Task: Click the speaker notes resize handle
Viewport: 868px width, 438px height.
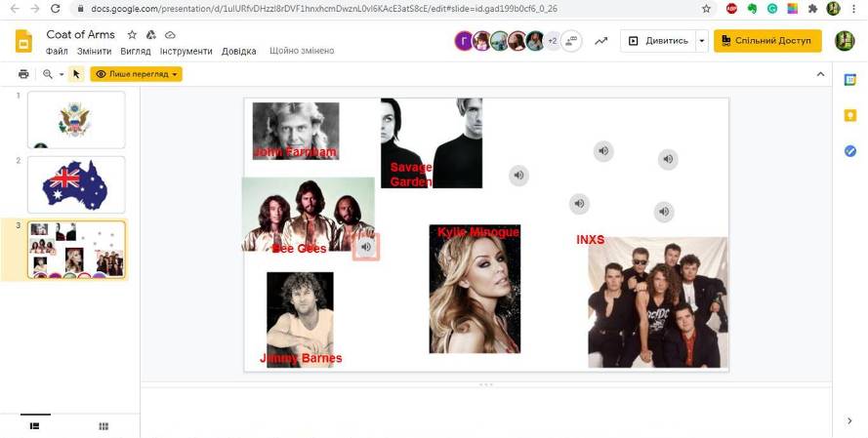Action: pos(486,383)
